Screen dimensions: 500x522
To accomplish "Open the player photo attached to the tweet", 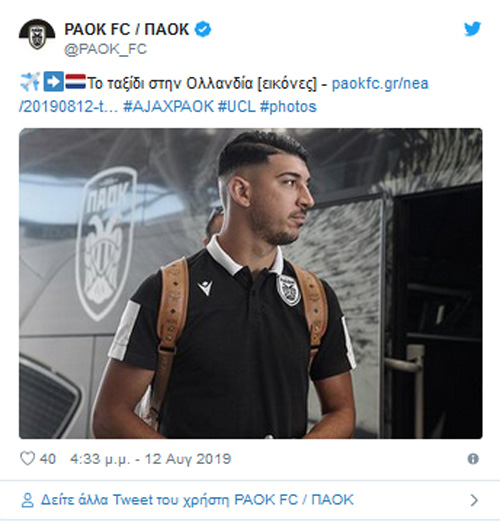I will tap(251, 283).
